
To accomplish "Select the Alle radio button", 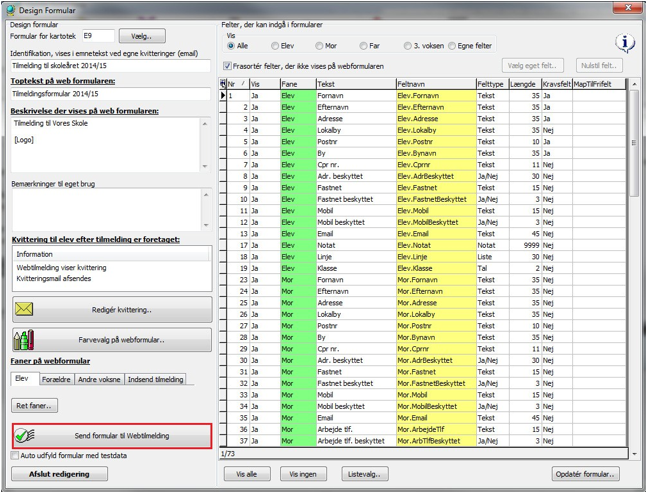I will coord(231,46).
